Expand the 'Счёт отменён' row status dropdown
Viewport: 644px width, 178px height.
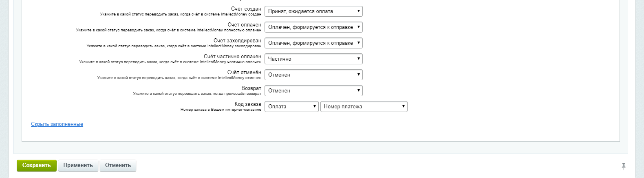click(313, 75)
